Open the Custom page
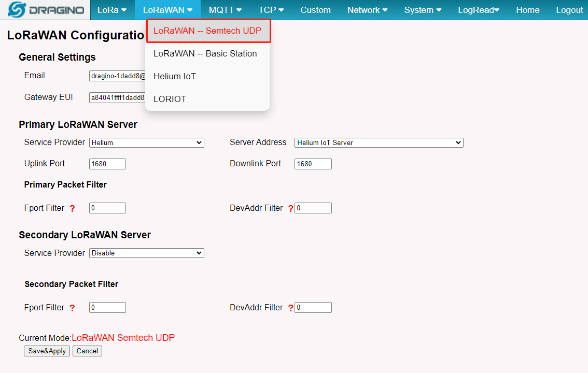 (x=315, y=10)
